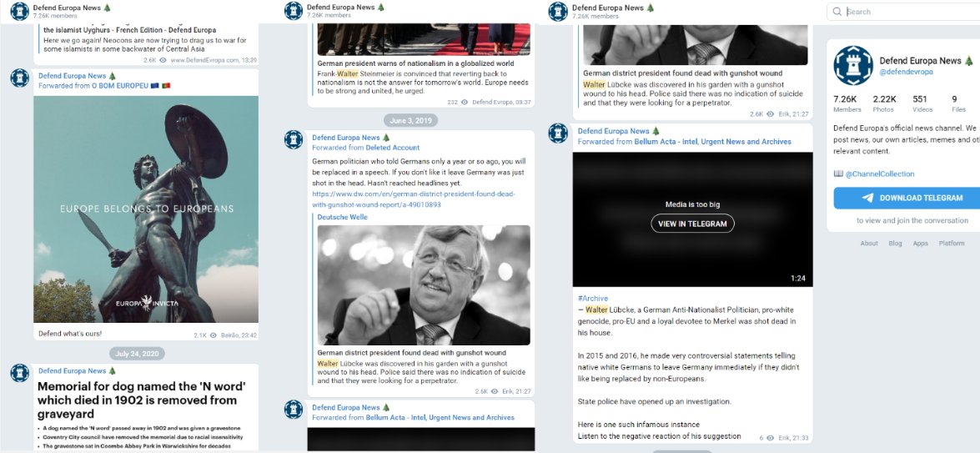Focus the Search input field
The height and width of the screenshot is (453, 980).
[x=909, y=11]
